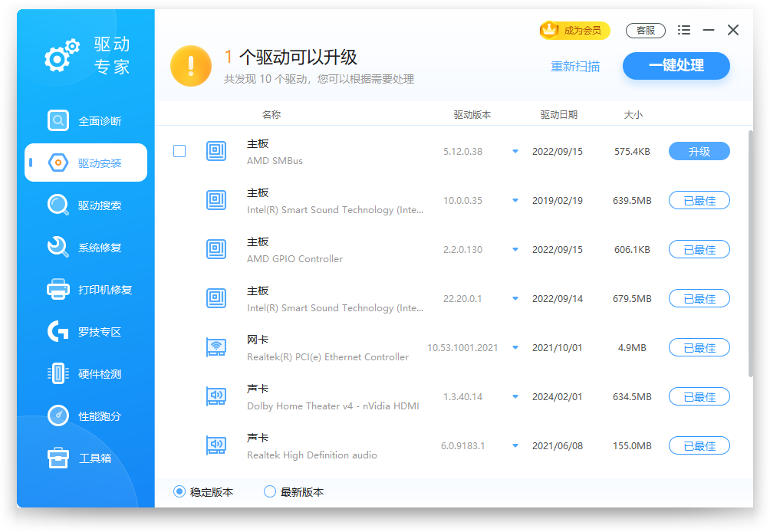Open version dropdown for Realtek Ethernet Controller
The width and height of the screenshot is (770, 532).
pos(515,348)
